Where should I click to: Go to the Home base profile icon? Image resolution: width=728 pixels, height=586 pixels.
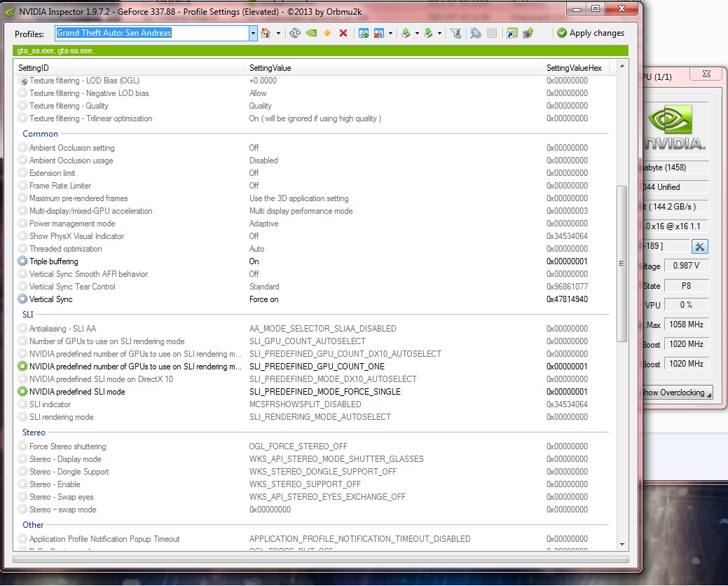[x=266, y=33]
